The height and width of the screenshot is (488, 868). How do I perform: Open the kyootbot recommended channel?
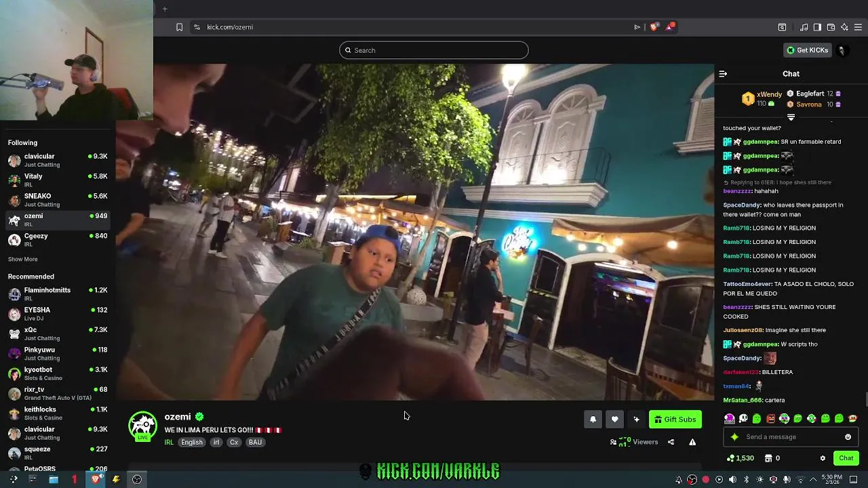(x=58, y=373)
